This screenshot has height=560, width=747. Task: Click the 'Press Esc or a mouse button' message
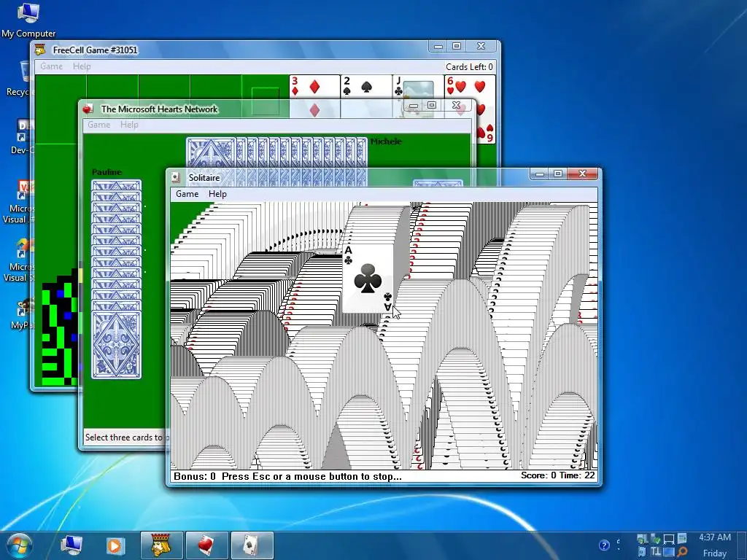point(311,476)
